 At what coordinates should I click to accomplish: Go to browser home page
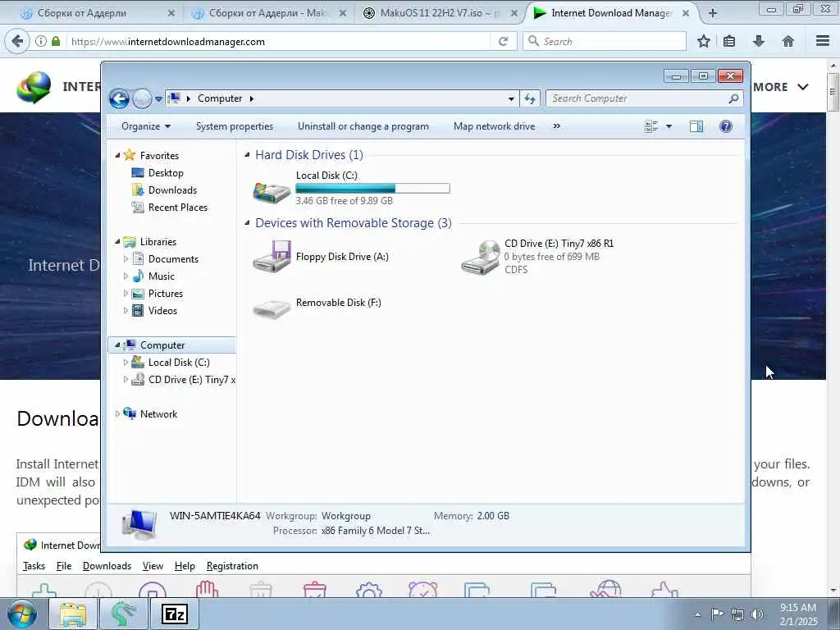click(x=788, y=41)
